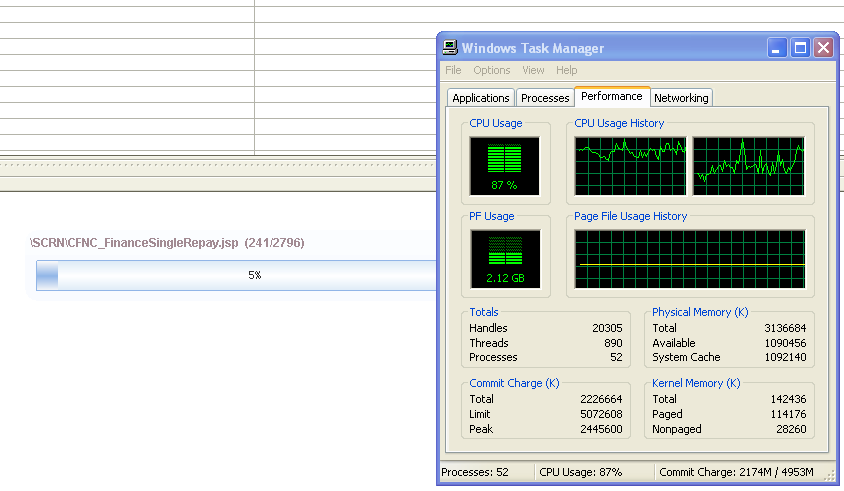Image resolution: width=844 pixels, height=491 pixels.
Task: Click Commit Charge Peak value 2445600
Action: point(601,429)
